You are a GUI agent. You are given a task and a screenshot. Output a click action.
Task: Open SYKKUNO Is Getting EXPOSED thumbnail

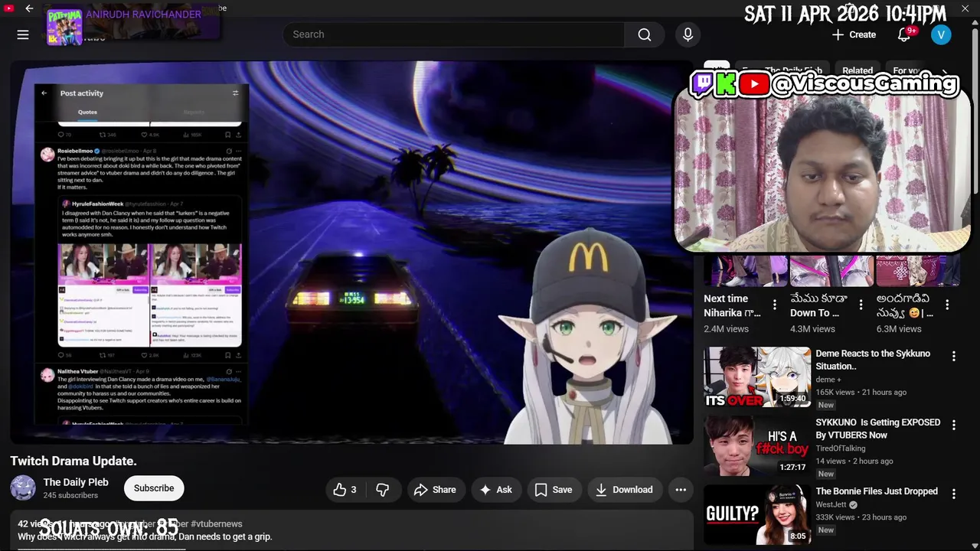[x=757, y=446]
